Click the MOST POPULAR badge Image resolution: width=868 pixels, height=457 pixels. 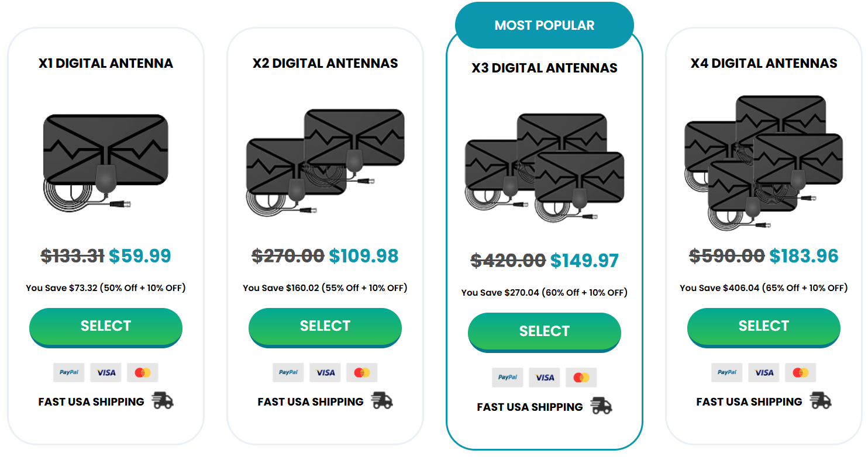[x=545, y=26]
